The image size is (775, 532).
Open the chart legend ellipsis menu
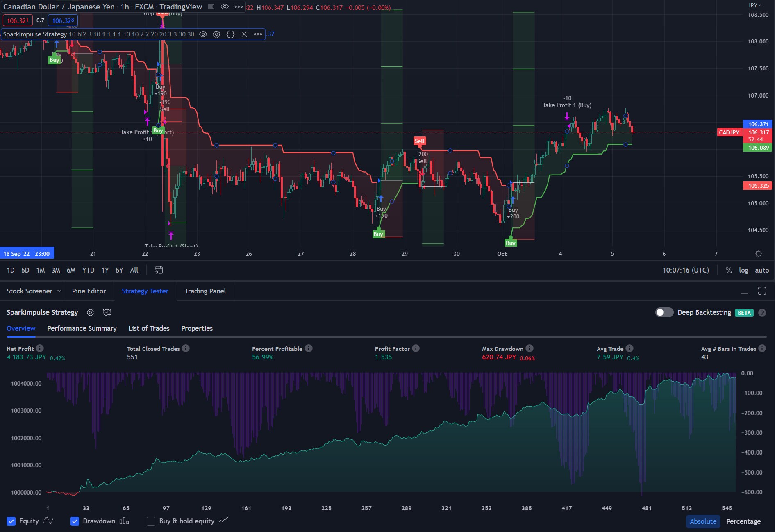(x=238, y=7)
